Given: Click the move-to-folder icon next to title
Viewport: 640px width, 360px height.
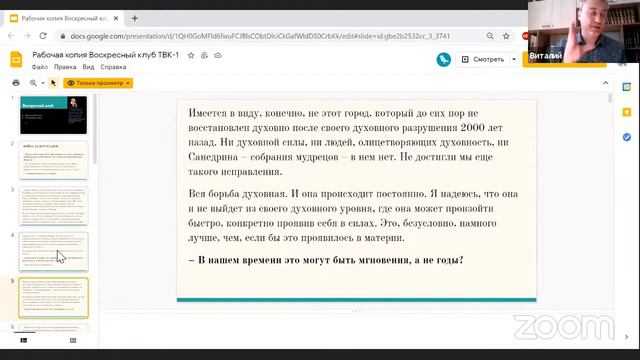Looking at the screenshot, I should (x=204, y=56).
